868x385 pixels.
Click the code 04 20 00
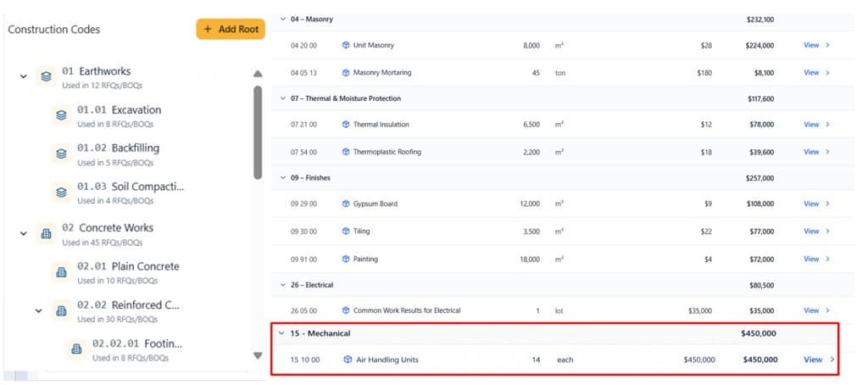(304, 46)
